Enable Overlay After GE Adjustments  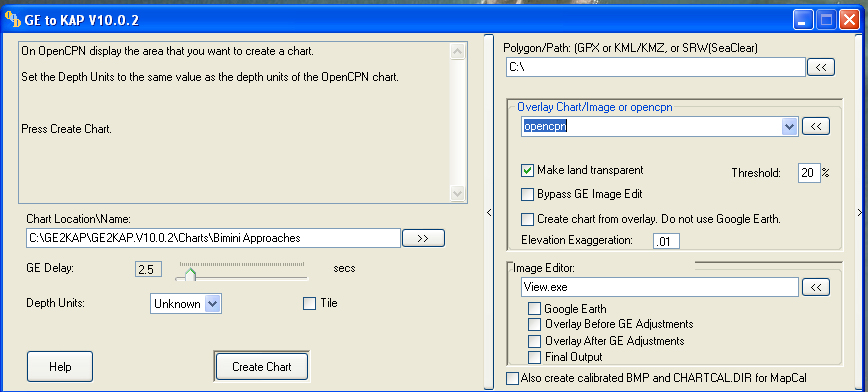coord(534,341)
